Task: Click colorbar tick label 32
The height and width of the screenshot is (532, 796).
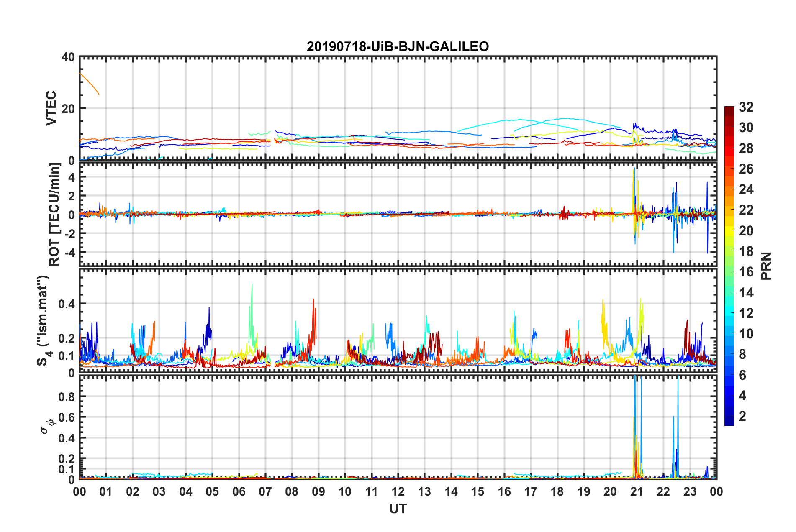Action: coord(746,107)
